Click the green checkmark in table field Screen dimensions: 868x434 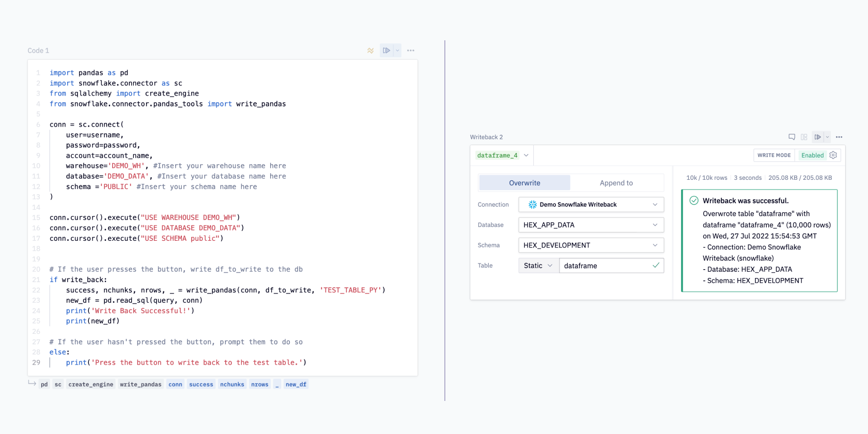(x=656, y=265)
